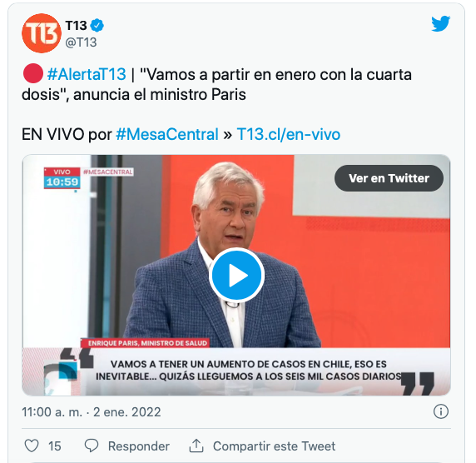
Task: Click the 15 likes count
Action: pos(55,446)
